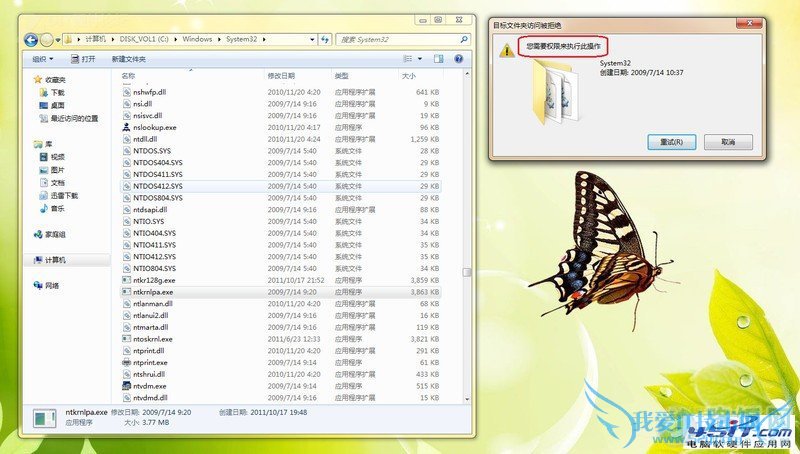The image size is (800, 454).
Task: Click the scrollbar up arrow in the file list
Action: pyautogui.click(x=466, y=74)
